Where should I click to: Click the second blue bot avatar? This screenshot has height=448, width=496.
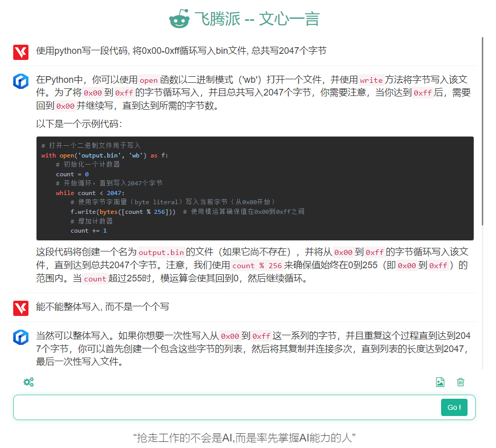point(21,337)
